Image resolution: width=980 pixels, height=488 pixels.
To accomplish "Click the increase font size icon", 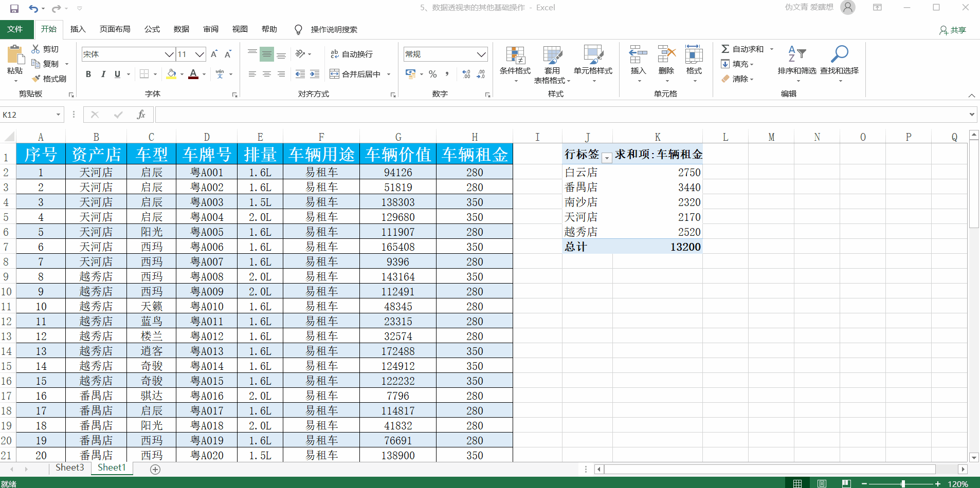I will click(214, 54).
